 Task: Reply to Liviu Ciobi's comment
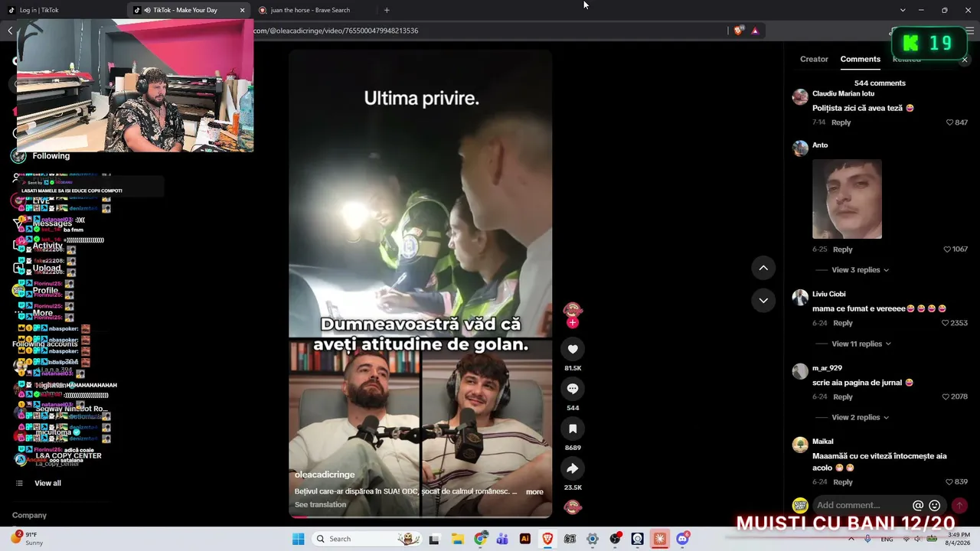(842, 323)
